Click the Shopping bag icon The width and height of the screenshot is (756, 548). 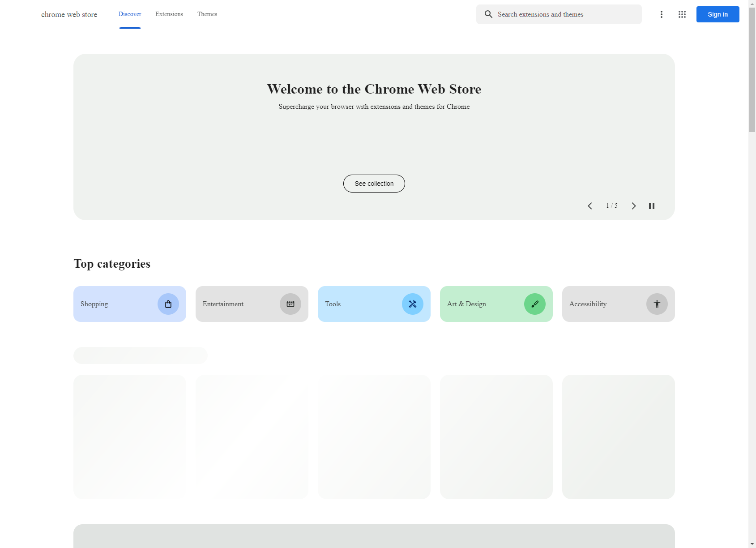click(x=168, y=304)
